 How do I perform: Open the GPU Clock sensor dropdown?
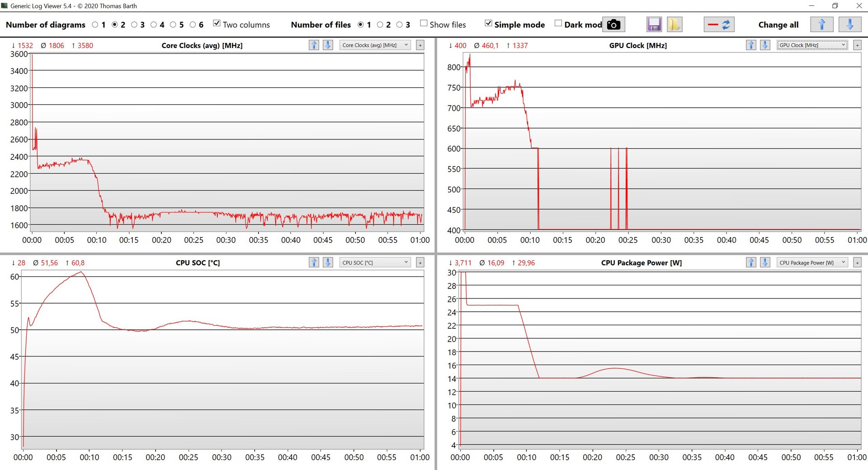pyautogui.click(x=812, y=45)
